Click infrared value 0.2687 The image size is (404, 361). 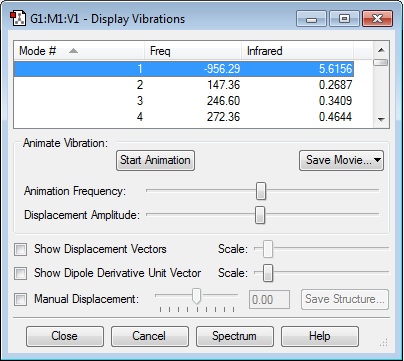pos(335,85)
